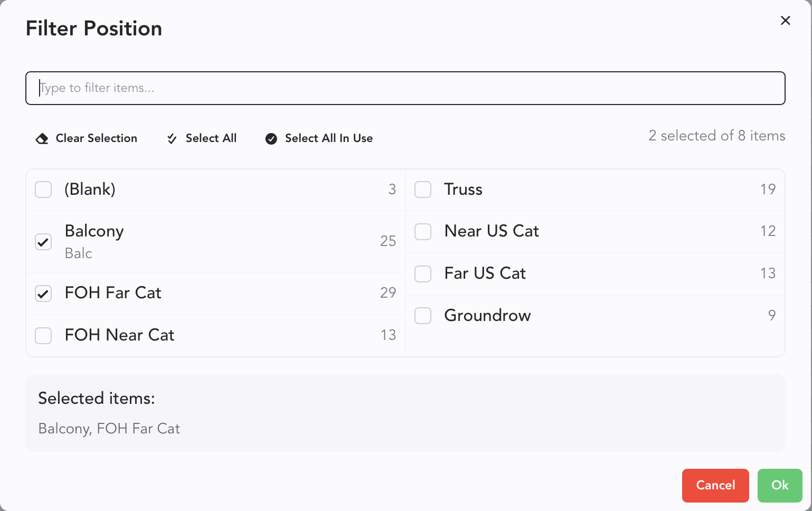Click the Truss item count 19
The width and height of the screenshot is (812, 511).
[768, 190]
